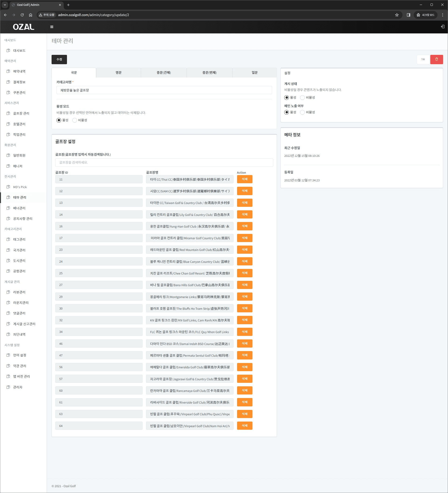Select 비활성 for 게시 상태
The height and width of the screenshot is (493, 448).
tap(302, 98)
